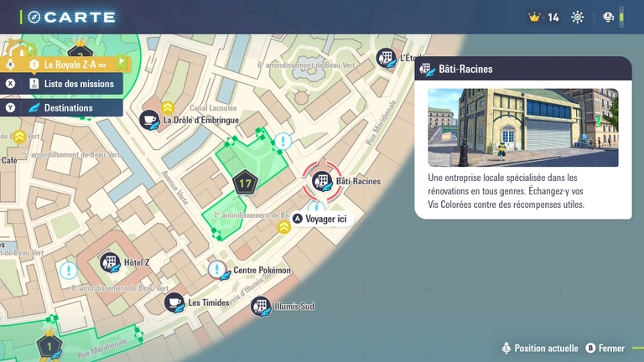The height and width of the screenshot is (362, 644).
Task: Select the Illumis Sud map marker
Action: (x=261, y=306)
